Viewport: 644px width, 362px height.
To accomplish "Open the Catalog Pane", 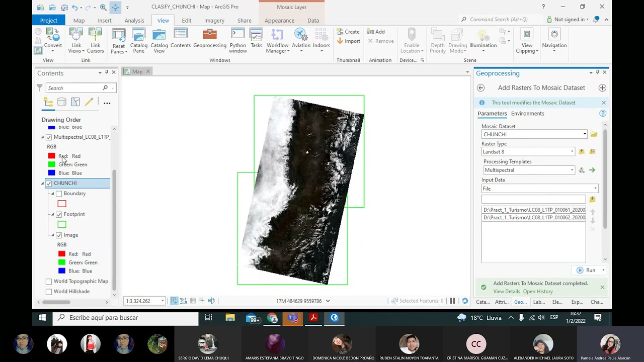I will click(139, 41).
